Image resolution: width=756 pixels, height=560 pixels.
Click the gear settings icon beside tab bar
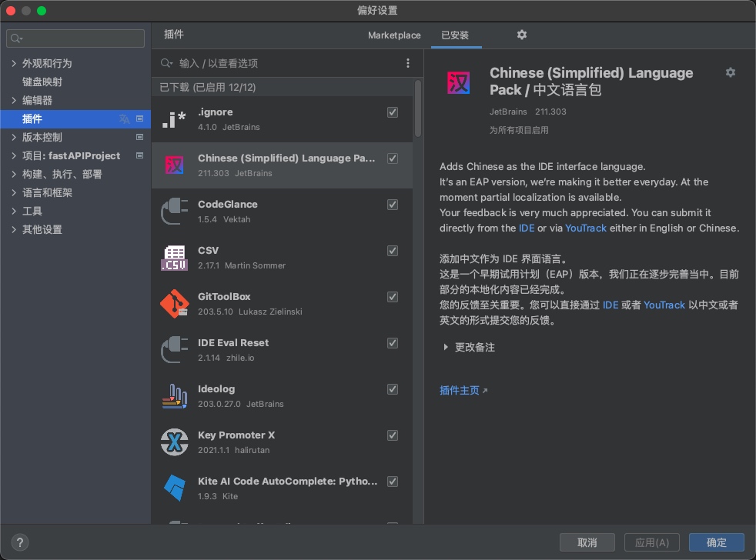pos(521,35)
